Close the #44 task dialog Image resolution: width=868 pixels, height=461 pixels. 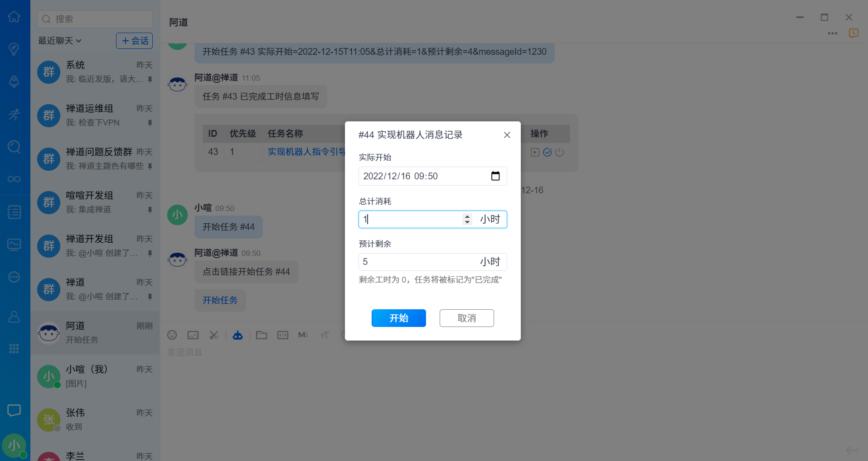(507, 135)
